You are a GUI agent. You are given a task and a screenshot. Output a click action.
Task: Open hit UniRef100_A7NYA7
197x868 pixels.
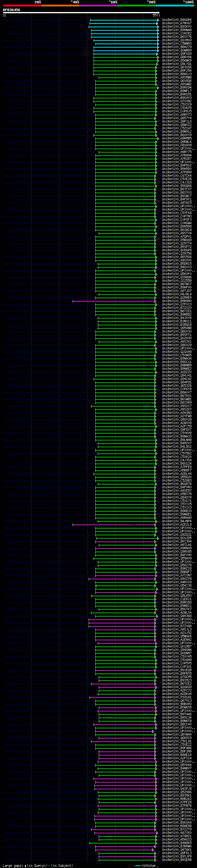[x=177, y=23]
